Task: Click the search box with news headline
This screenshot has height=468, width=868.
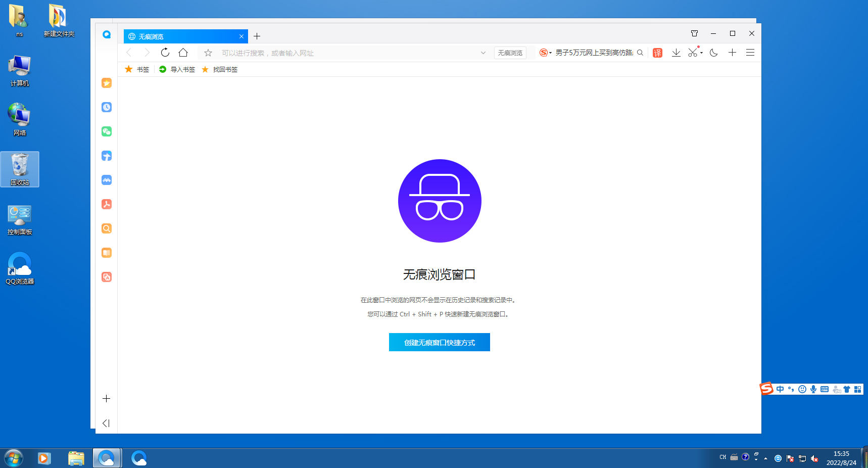Action: 595,53
